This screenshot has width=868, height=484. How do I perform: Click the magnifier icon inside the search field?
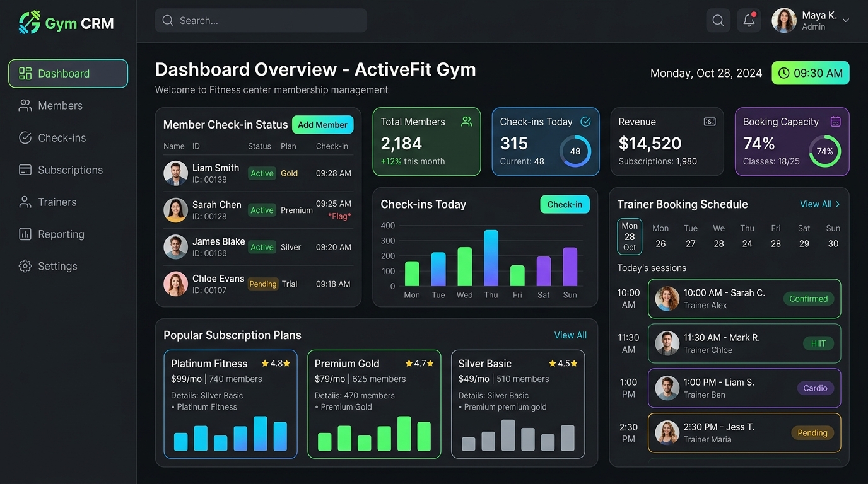tap(168, 21)
